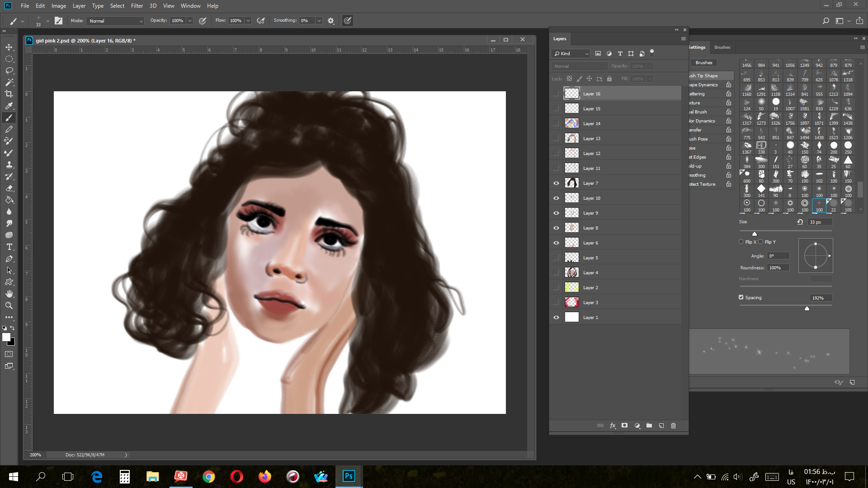Open the Layers panel options menu
868x488 pixels.
pos(683,39)
